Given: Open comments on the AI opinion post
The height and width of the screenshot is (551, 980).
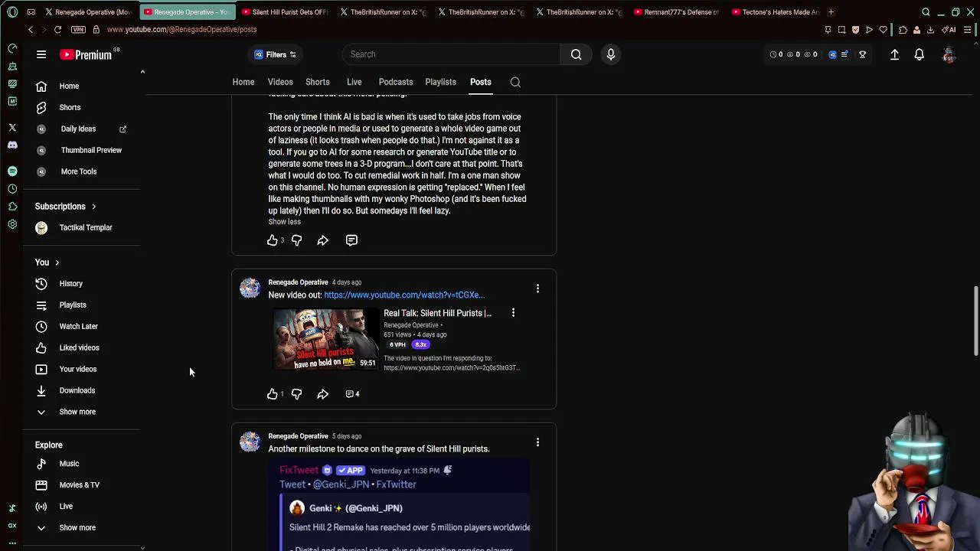Looking at the screenshot, I should pyautogui.click(x=351, y=240).
